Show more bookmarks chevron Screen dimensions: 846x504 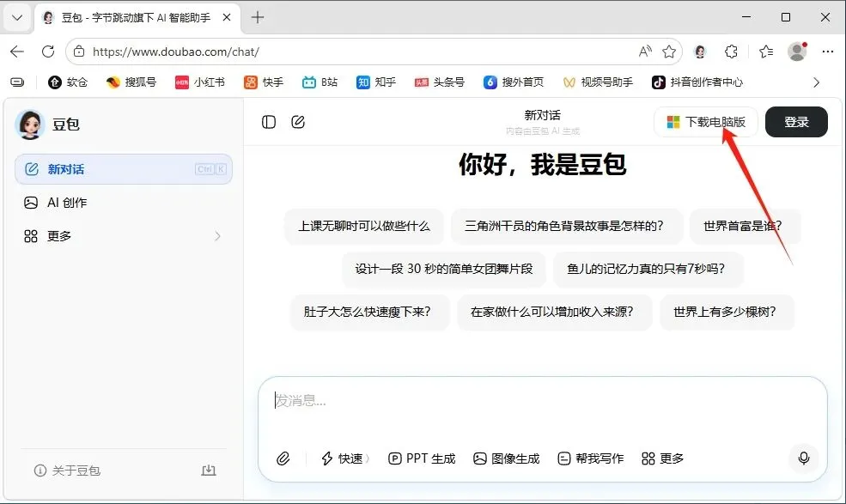(x=816, y=82)
